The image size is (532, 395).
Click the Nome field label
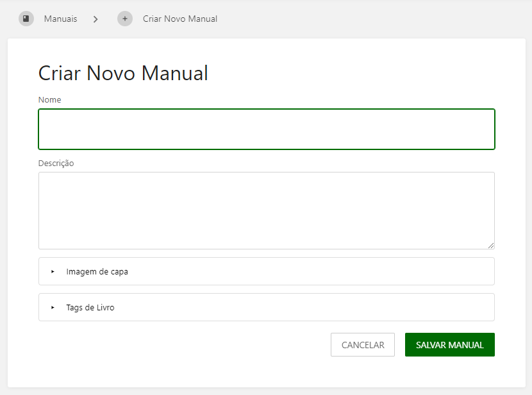point(49,100)
